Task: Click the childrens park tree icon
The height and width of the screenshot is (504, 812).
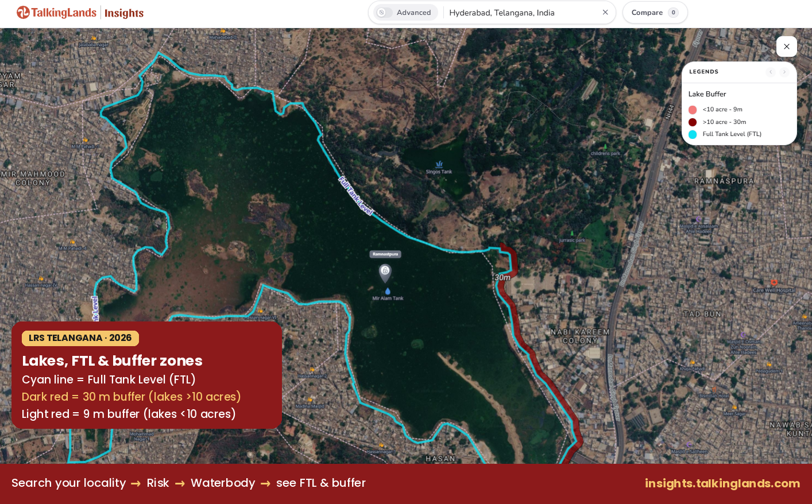Action: tap(604, 146)
